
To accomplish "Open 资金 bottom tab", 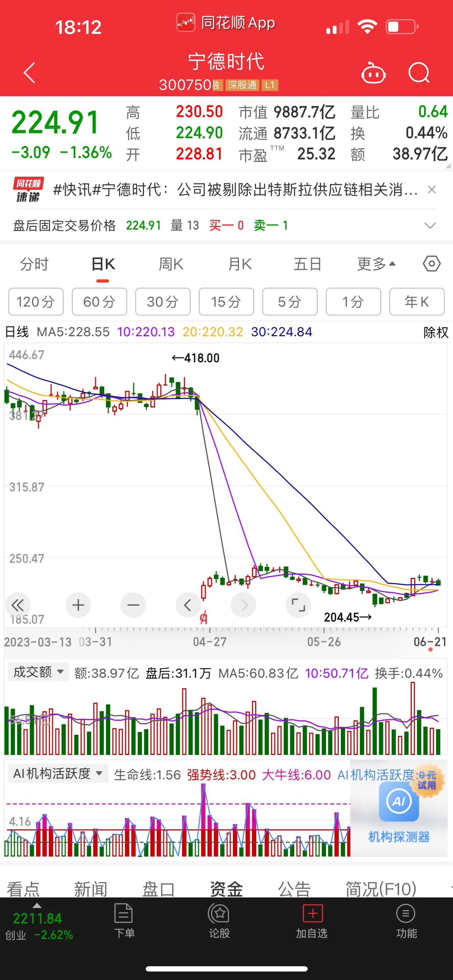I will click(226, 889).
